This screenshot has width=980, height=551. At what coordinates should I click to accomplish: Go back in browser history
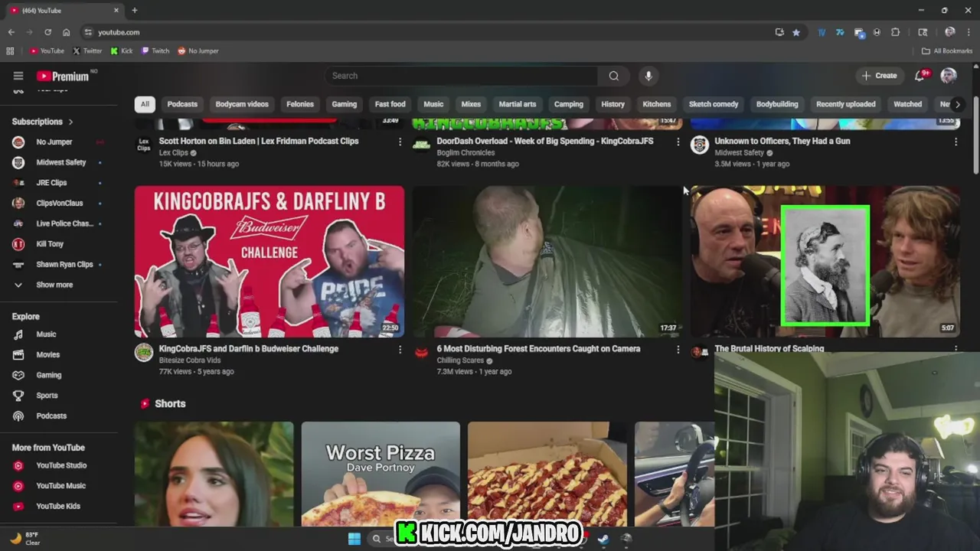(x=11, y=32)
